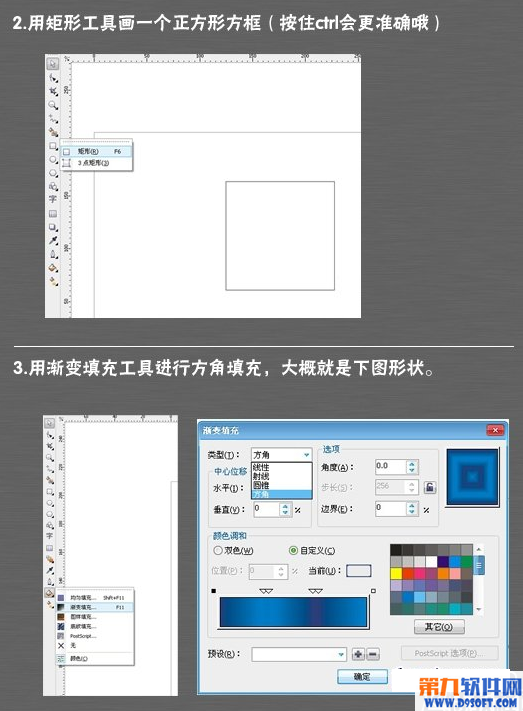The image size is (523, 711).
Task: Click the right triangle marker above gradient bar
Action: coord(315,591)
